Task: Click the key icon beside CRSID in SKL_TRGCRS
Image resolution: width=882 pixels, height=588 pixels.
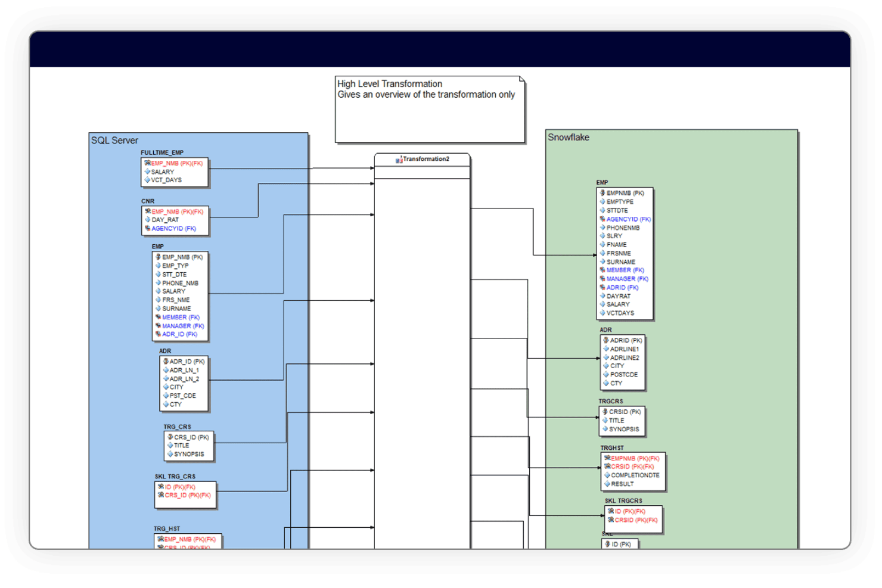Action: 611,520
